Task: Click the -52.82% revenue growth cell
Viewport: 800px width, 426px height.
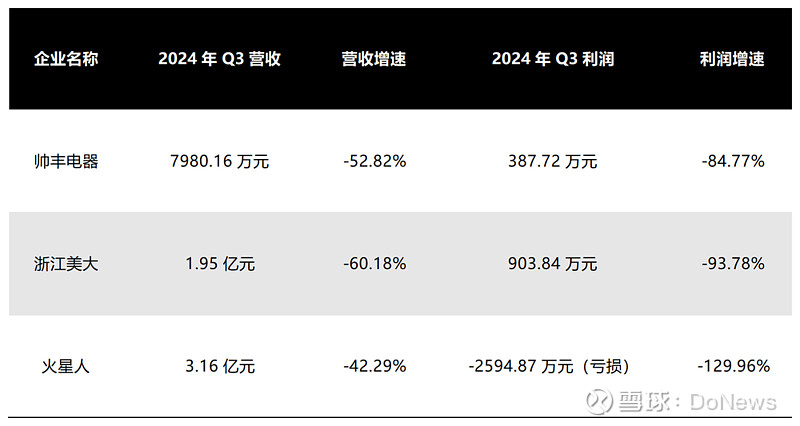Action: 373,161
